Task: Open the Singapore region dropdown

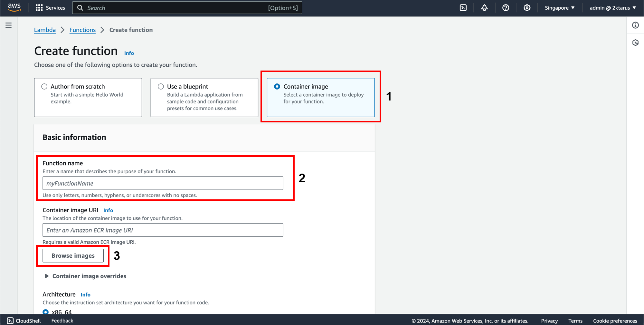Action: tap(560, 8)
